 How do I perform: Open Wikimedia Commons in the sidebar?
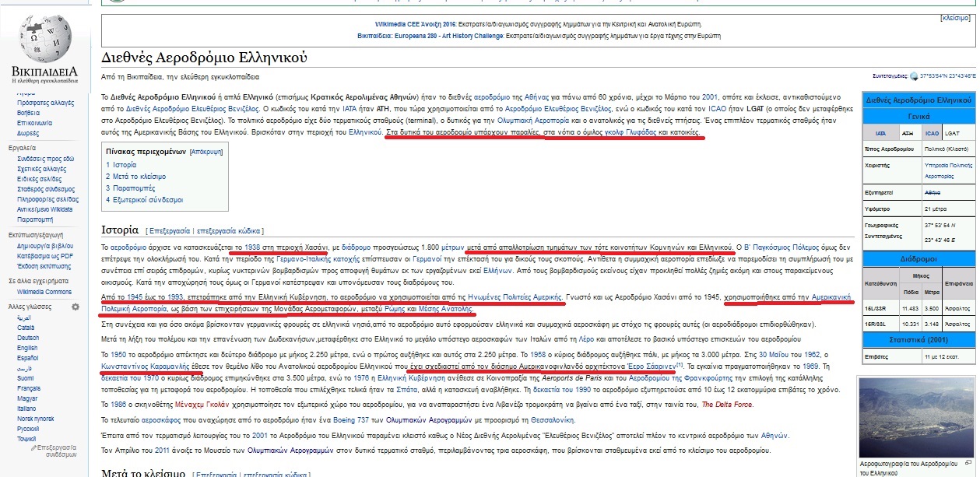pos(44,292)
